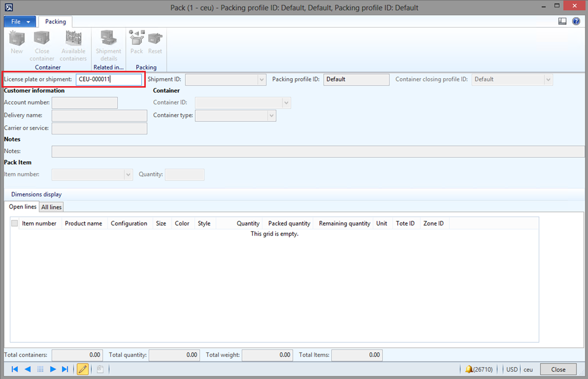This screenshot has height=379, width=588.
Task: Expand the Container type dropdown
Action: (272, 115)
